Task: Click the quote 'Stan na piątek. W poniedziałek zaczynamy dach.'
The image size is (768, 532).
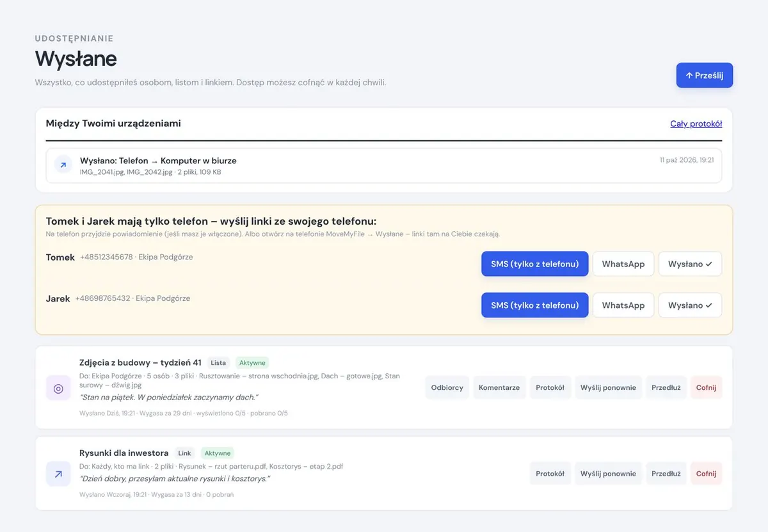Action: pyautogui.click(x=169, y=397)
